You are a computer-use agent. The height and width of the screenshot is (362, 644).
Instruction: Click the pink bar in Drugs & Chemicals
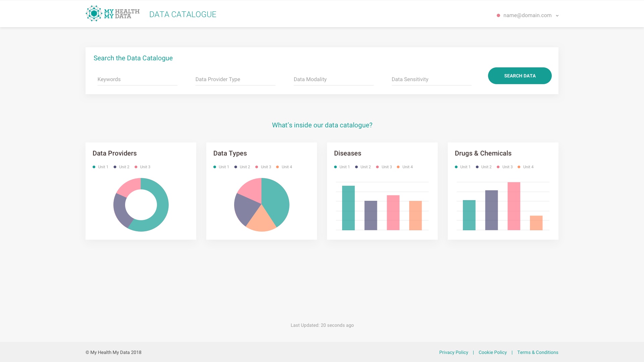click(x=514, y=206)
